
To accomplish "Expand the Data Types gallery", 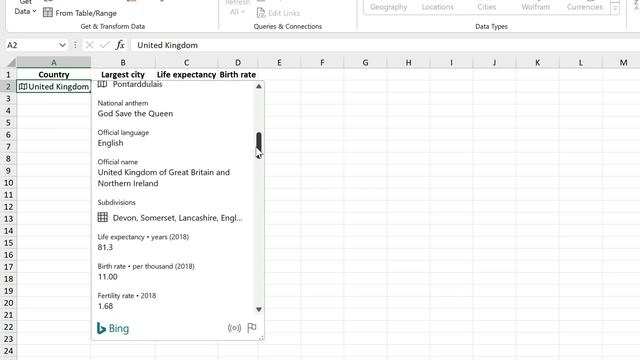I will (615, 8).
